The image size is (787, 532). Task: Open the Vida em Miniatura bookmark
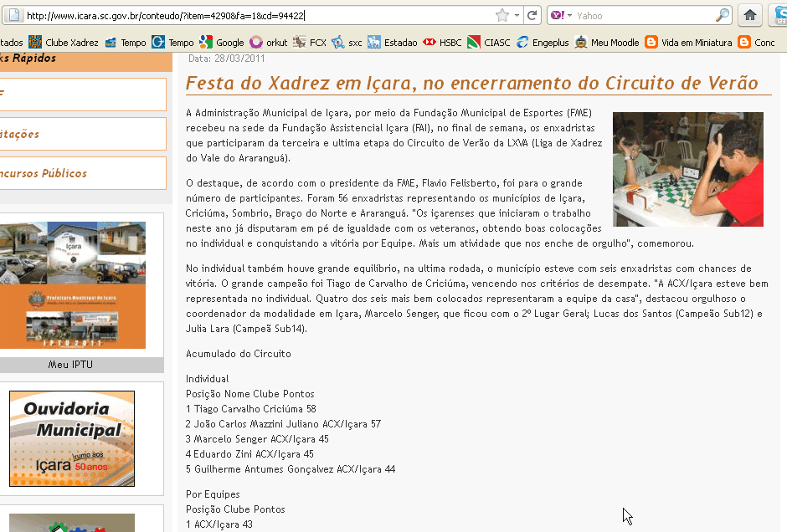[x=688, y=42]
